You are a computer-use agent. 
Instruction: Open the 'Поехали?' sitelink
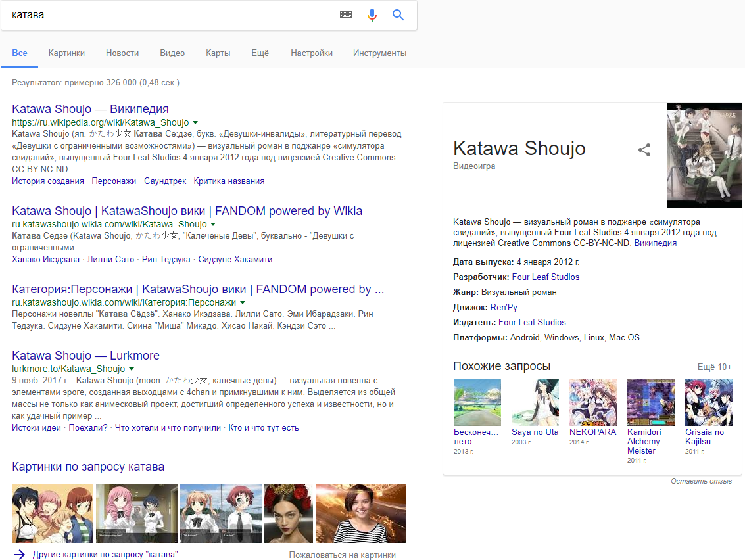[x=88, y=427]
